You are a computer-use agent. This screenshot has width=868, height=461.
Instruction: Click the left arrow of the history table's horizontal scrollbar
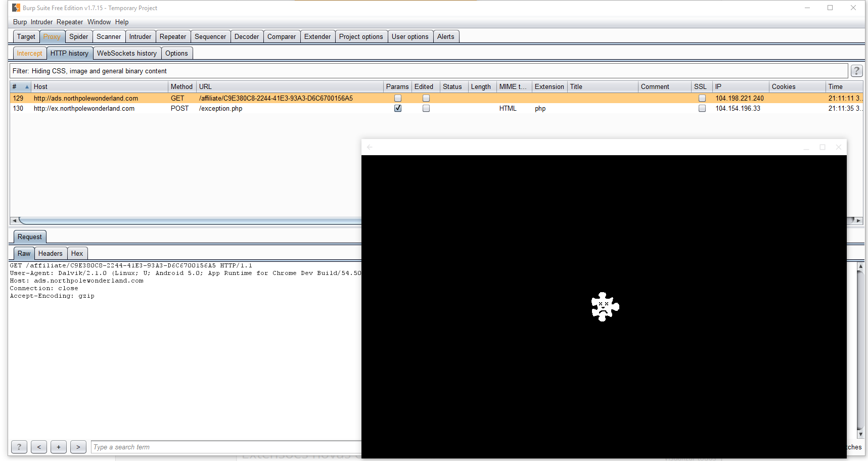point(14,220)
